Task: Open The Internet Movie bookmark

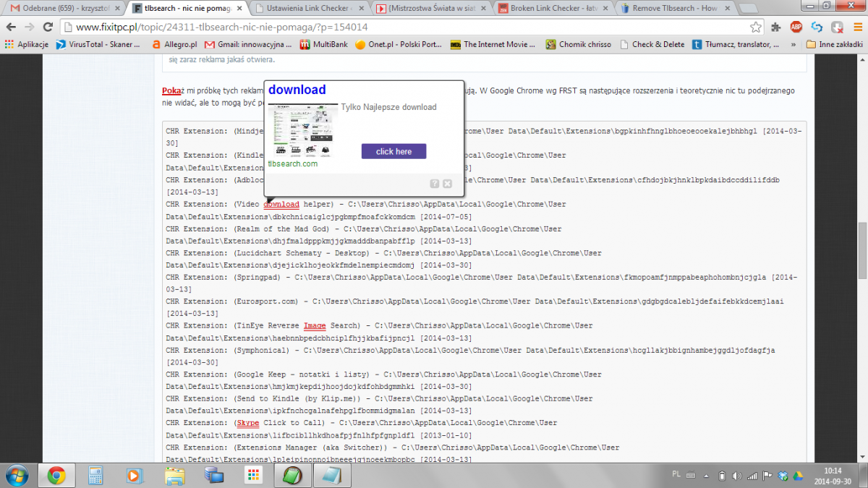Action: click(493, 44)
